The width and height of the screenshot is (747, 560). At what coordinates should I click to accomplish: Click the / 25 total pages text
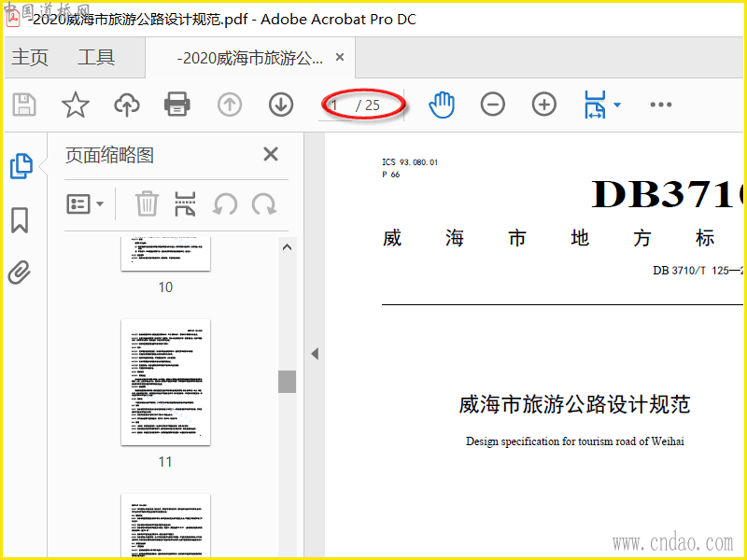point(368,105)
